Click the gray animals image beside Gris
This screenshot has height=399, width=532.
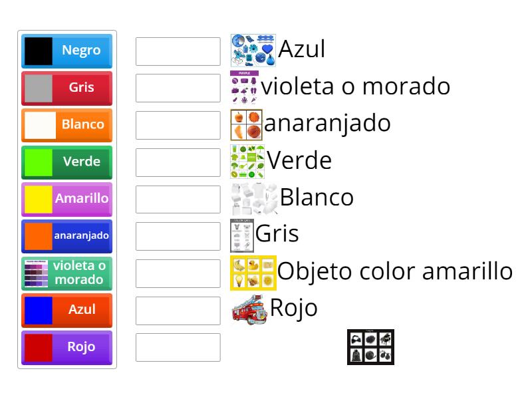pos(243,234)
